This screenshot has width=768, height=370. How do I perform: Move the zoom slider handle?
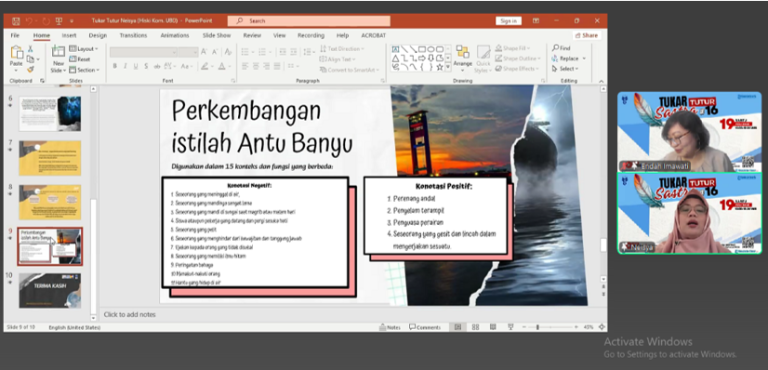point(537,327)
